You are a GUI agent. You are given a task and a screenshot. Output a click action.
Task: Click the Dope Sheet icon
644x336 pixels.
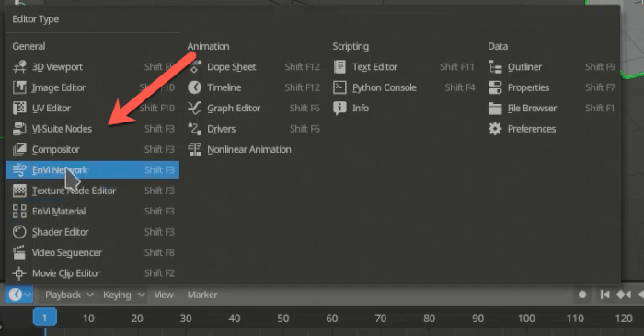coord(195,67)
